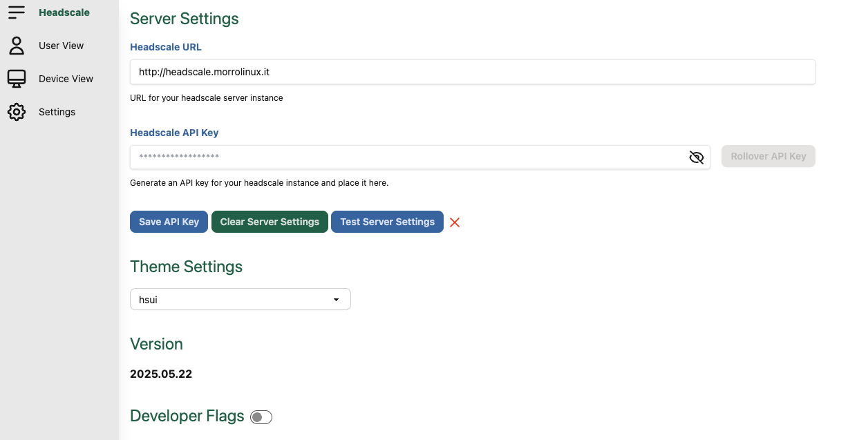Collapse the Developer Flags switch to off
Viewport: 868px width, 440px height.
click(261, 417)
